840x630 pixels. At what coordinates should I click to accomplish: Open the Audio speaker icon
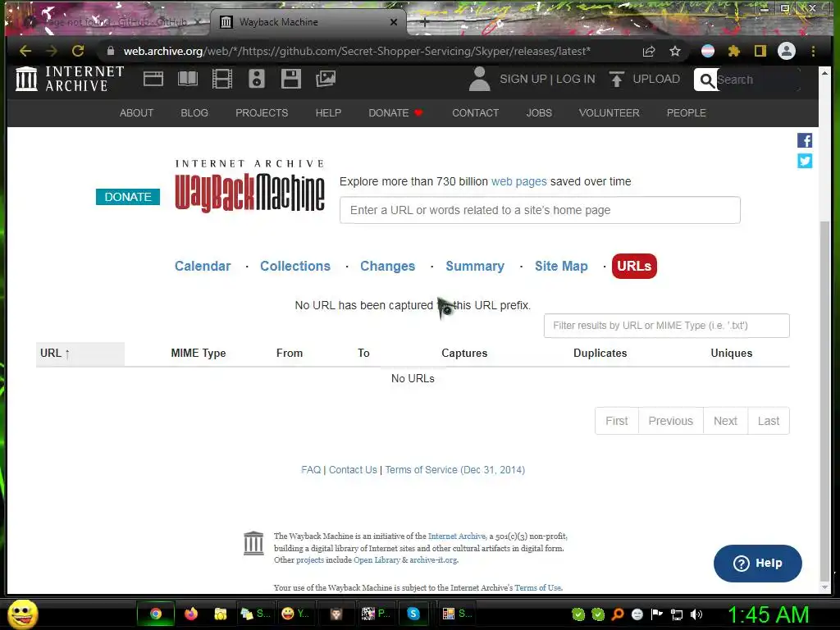257,79
